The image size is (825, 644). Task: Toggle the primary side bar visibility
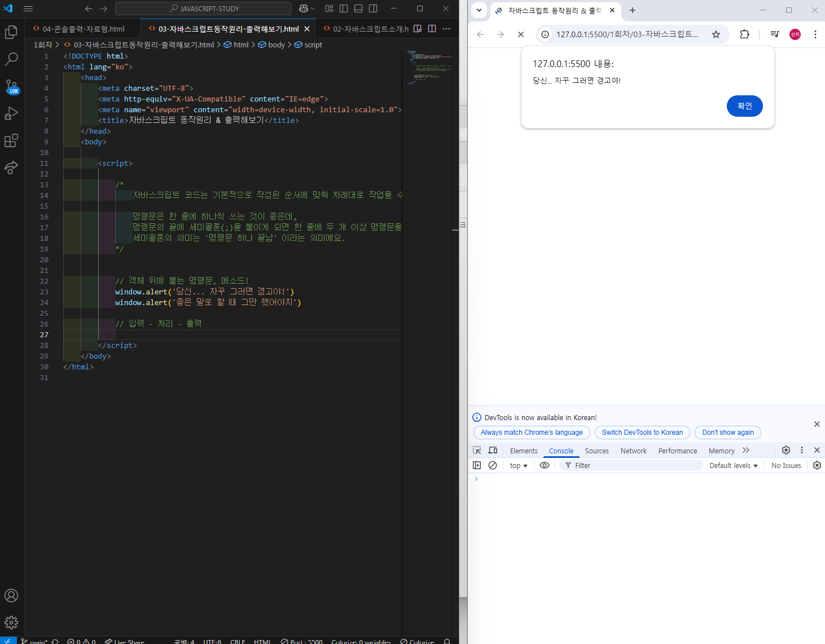[344, 8]
